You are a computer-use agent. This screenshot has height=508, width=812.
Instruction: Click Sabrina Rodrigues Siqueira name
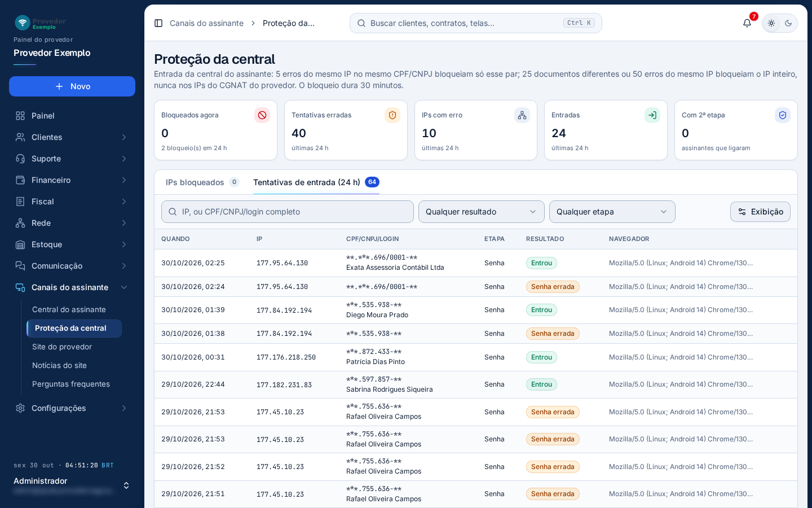pyautogui.click(x=390, y=389)
